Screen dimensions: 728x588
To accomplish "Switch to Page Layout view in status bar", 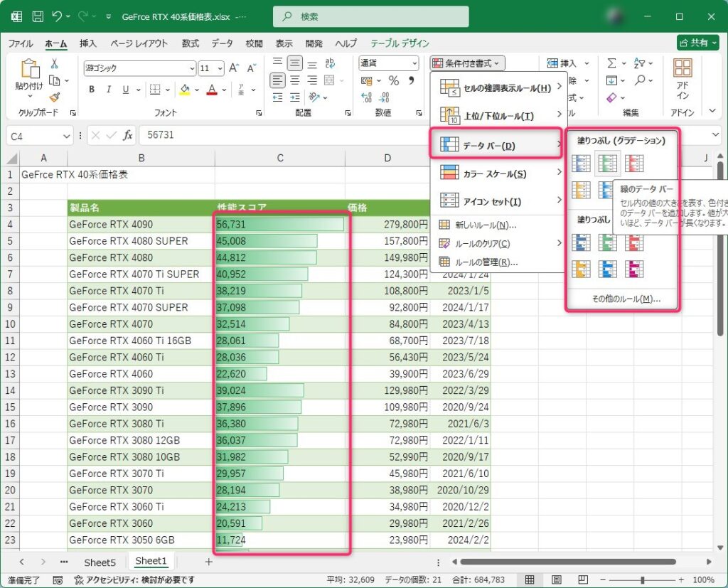I will 557,579.
